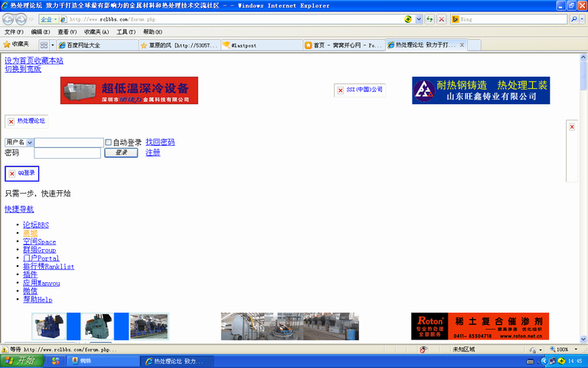This screenshot has height=368, width=588.
Task: Switch to the 草原的风 tab
Action: [180, 45]
